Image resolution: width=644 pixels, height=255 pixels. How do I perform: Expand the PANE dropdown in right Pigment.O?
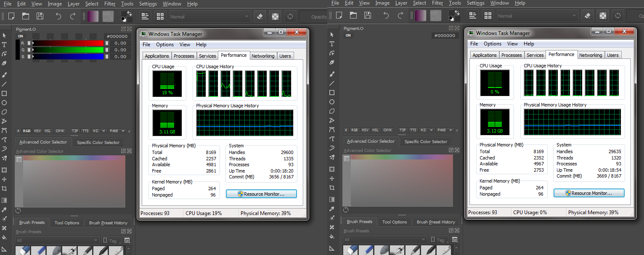tap(445, 130)
